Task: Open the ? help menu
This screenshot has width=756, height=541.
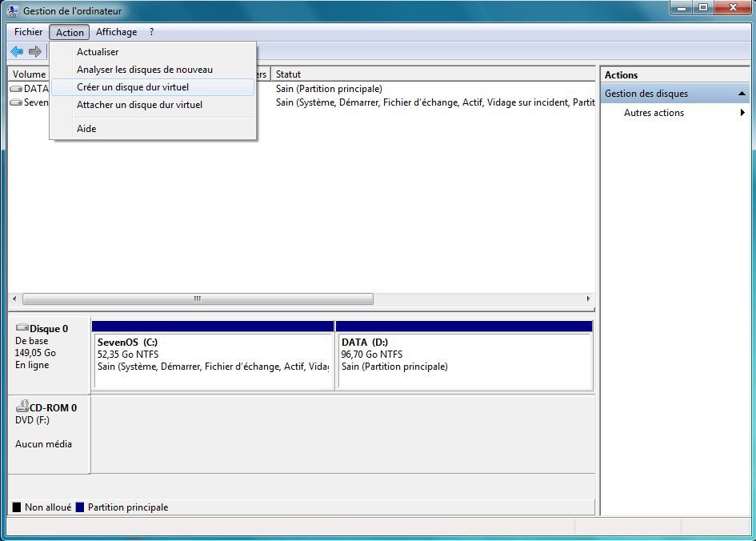Action: [151, 32]
